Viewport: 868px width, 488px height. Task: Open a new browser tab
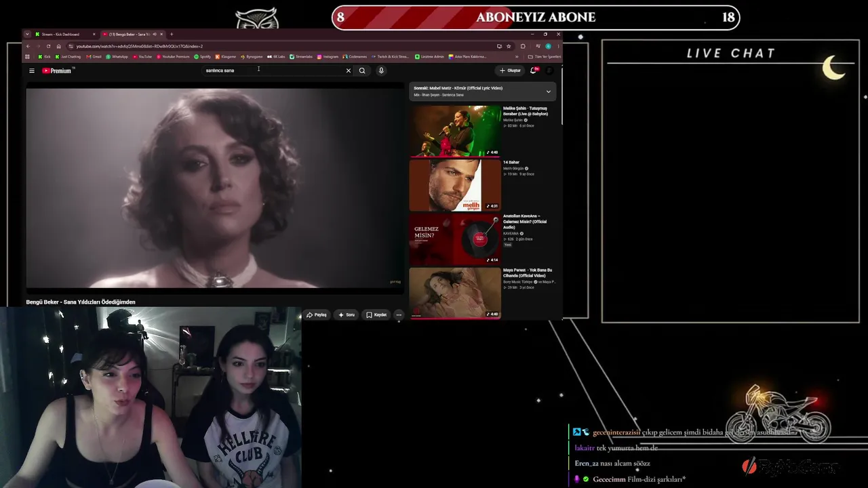[x=172, y=34]
